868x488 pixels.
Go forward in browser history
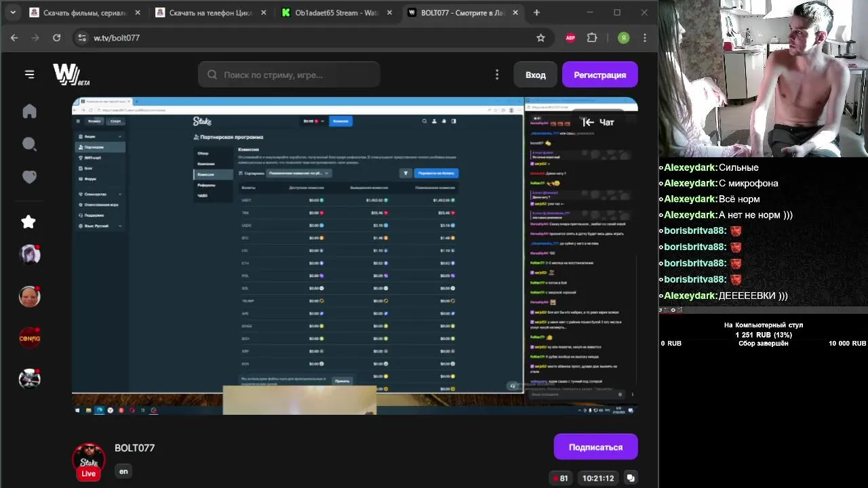(x=35, y=38)
